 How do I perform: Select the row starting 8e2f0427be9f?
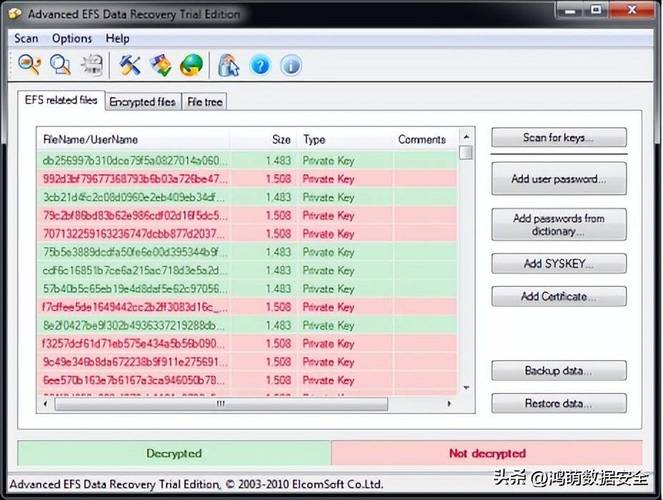(247, 325)
